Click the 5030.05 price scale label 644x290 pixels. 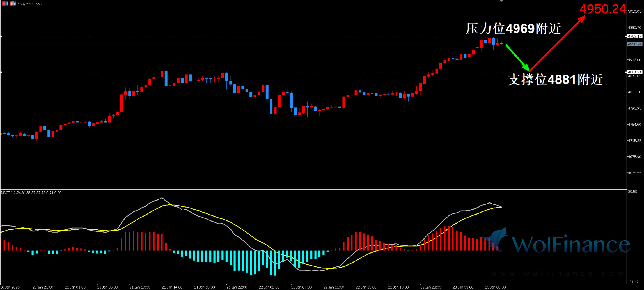(x=634, y=11)
